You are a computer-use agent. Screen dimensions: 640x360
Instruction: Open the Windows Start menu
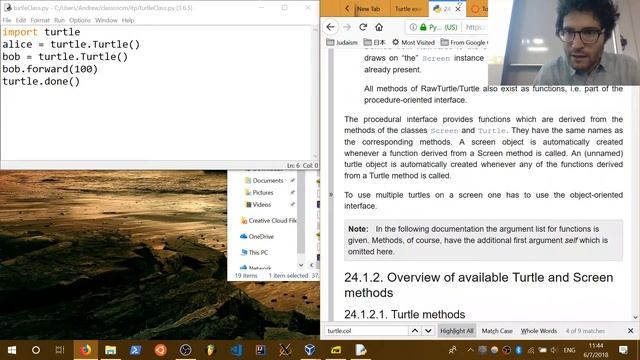coord(11,350)
